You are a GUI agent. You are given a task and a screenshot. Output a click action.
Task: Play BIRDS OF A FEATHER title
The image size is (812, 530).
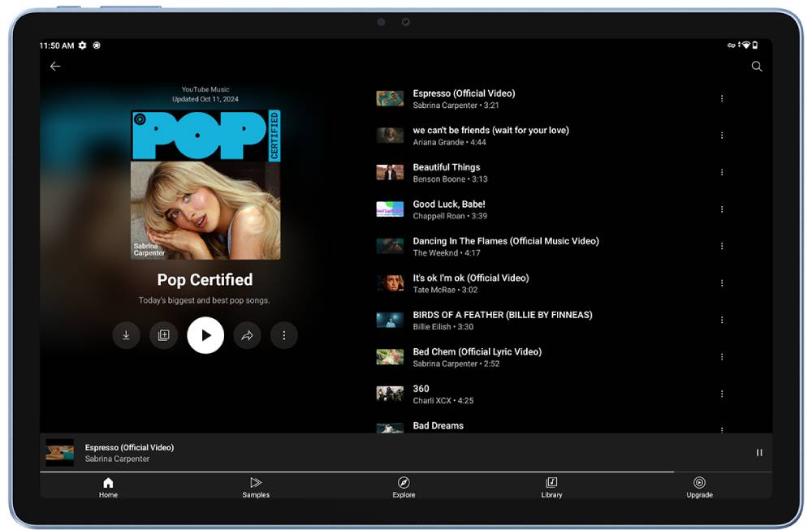(503, 315)
